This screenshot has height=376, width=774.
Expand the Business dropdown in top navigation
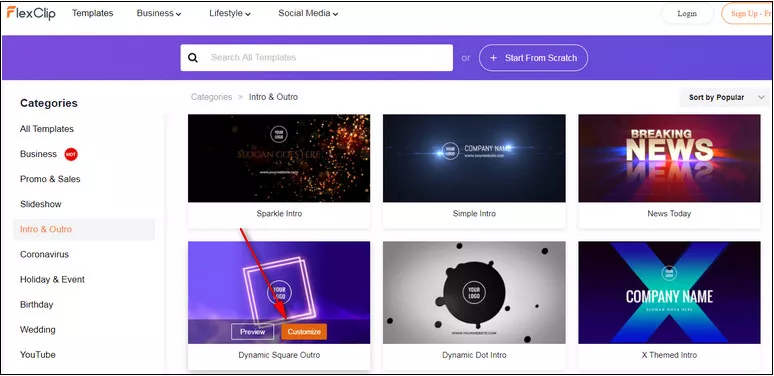point(159,13)
